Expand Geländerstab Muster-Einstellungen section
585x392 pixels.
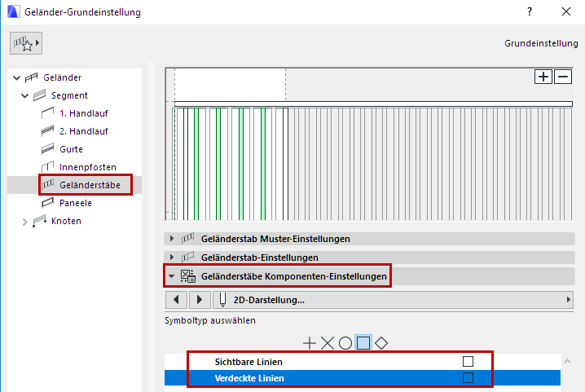click(x=172, y=239)
